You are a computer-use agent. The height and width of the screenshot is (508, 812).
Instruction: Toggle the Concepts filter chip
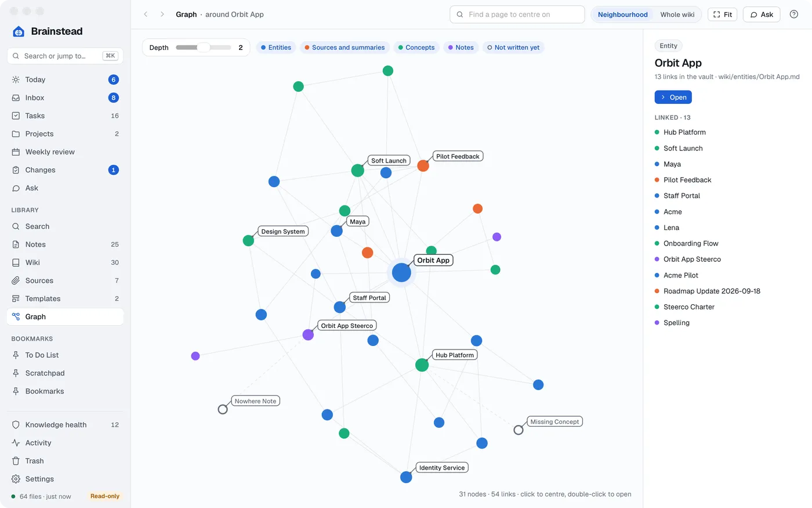click(416, 48)
